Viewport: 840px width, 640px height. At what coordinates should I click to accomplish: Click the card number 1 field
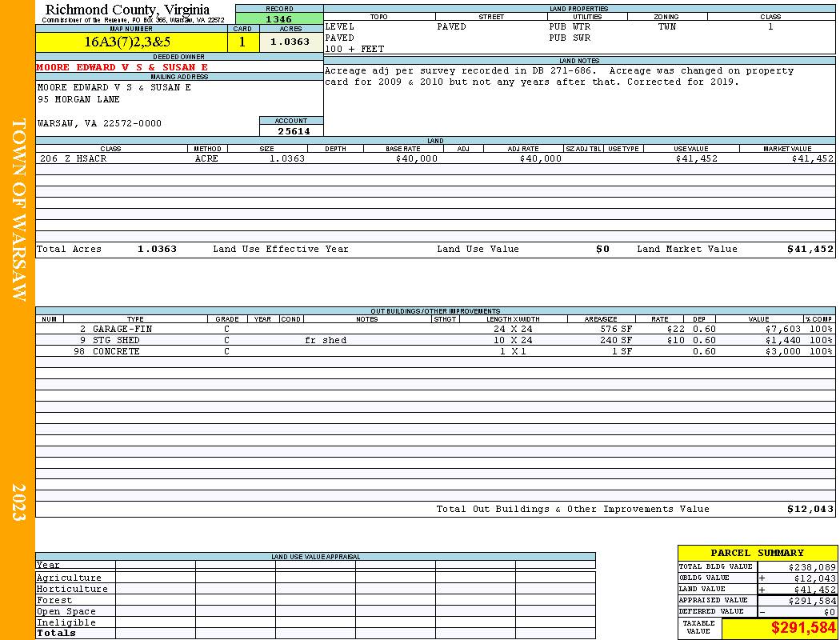tap(243, 42)
